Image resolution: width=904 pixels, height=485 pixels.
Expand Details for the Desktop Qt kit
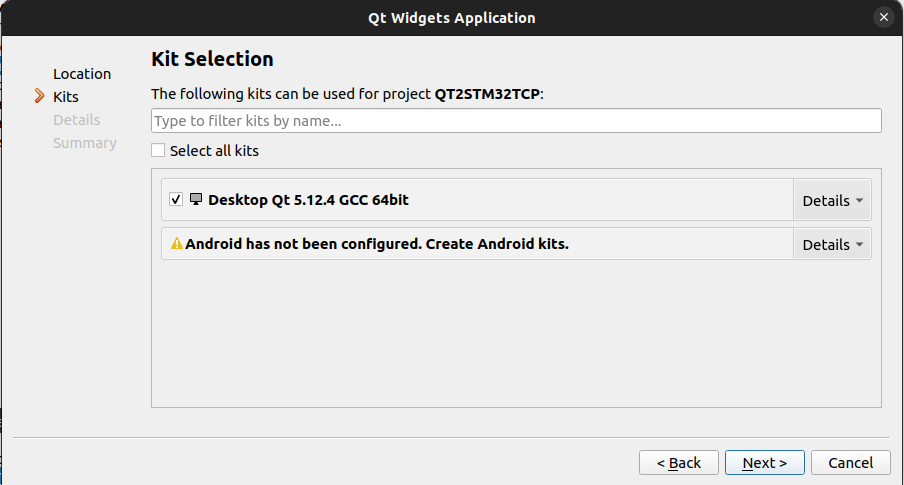tap(832, 200)
